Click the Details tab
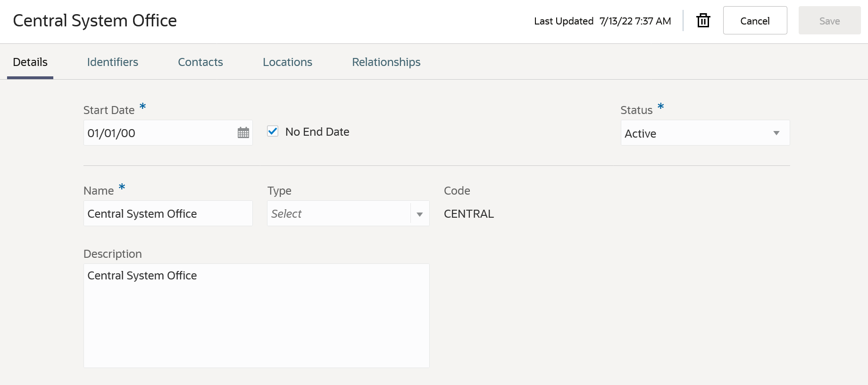 [x=30, y=62]
